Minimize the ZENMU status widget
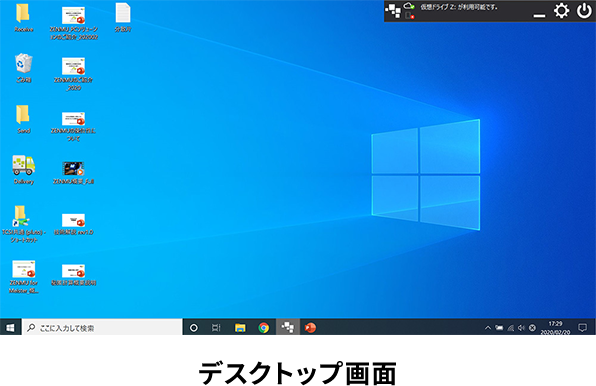The image size is (596, 386). (x=539, y=16)
